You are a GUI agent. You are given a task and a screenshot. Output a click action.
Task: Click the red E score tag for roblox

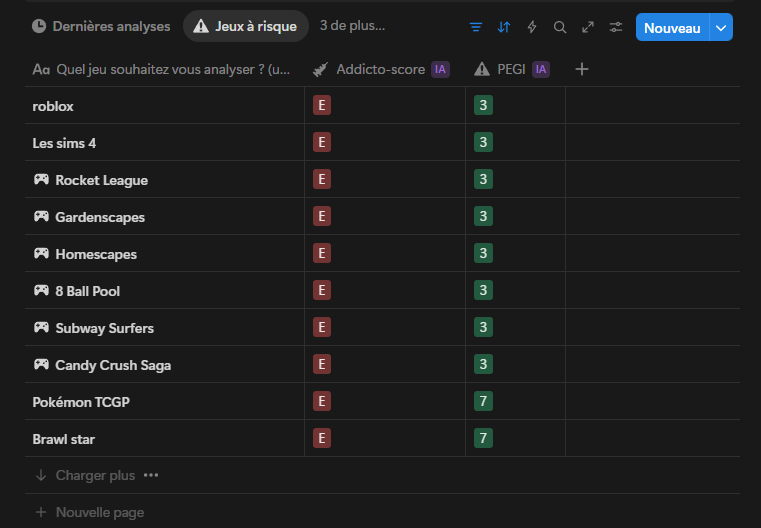tap(321, 106)
